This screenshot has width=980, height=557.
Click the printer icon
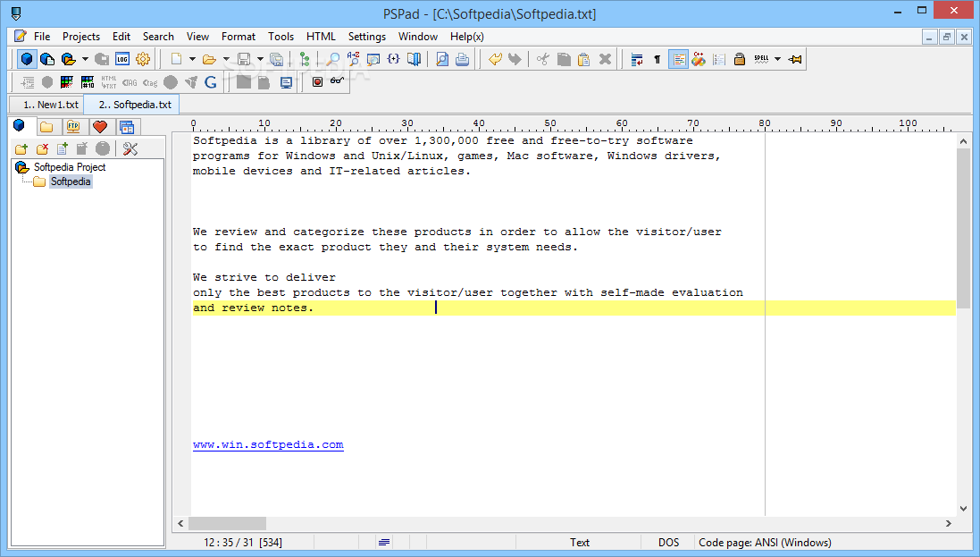[x=462, y=59]
